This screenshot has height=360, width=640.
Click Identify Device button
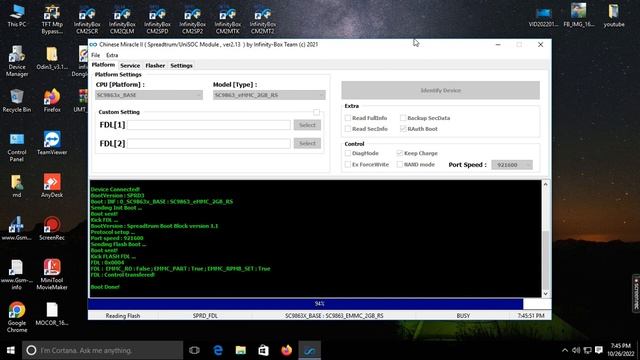440,90
